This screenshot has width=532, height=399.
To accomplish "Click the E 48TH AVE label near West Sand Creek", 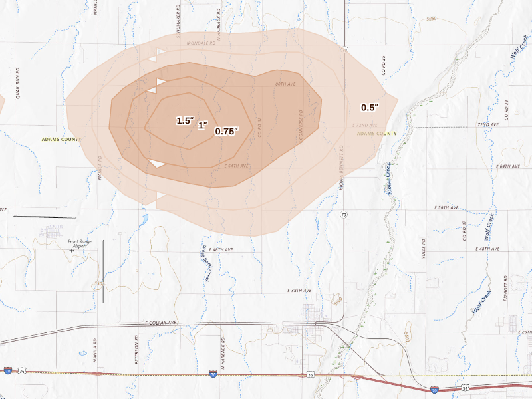I will tap(221, 250).
